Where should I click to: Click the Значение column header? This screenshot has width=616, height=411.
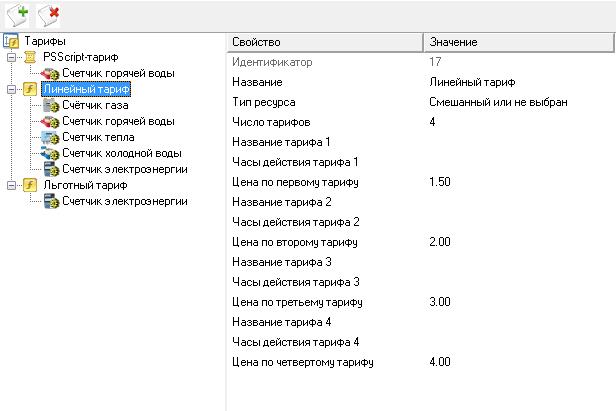point(519,42)
